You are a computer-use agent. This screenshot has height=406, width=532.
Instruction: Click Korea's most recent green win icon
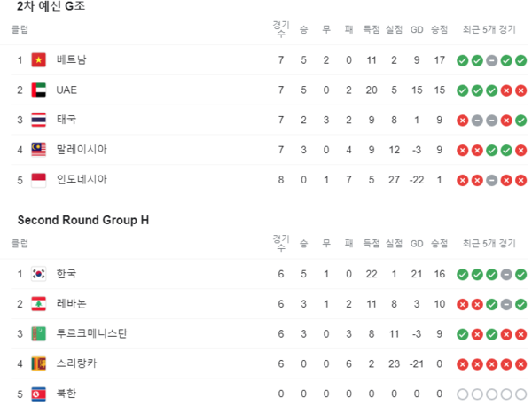[x=521, y=275]
